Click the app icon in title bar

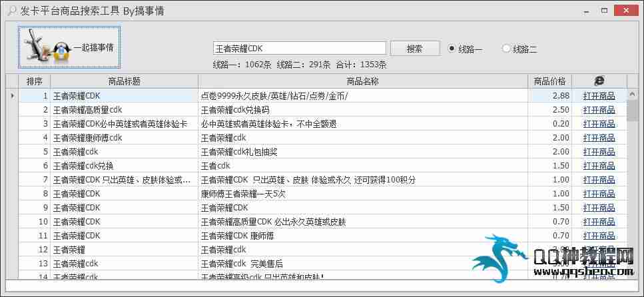(x=13, y=11)
